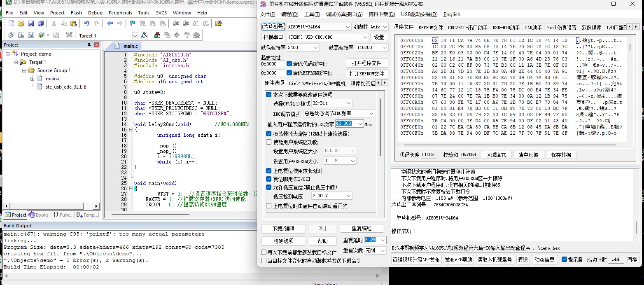Open the 文件(F) menu in ISP tool
This screenshot has width=644, height=285.
[267, 14]
